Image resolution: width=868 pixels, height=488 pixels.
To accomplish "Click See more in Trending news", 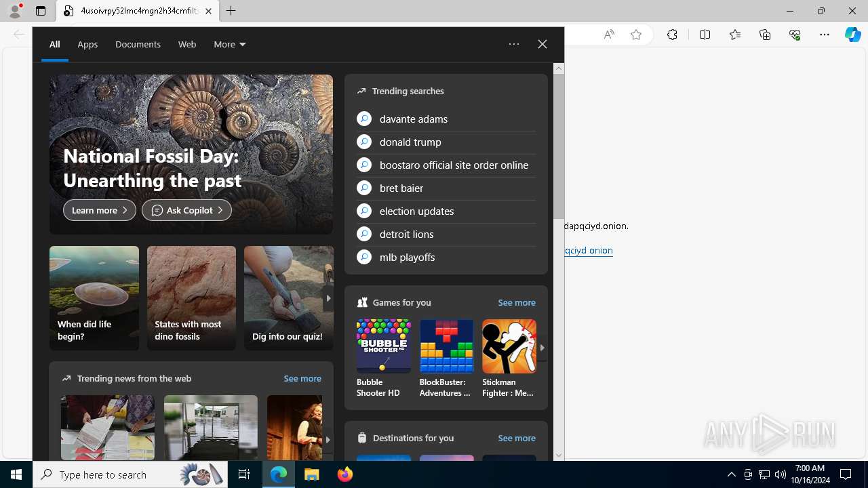I will click(302, 378).
